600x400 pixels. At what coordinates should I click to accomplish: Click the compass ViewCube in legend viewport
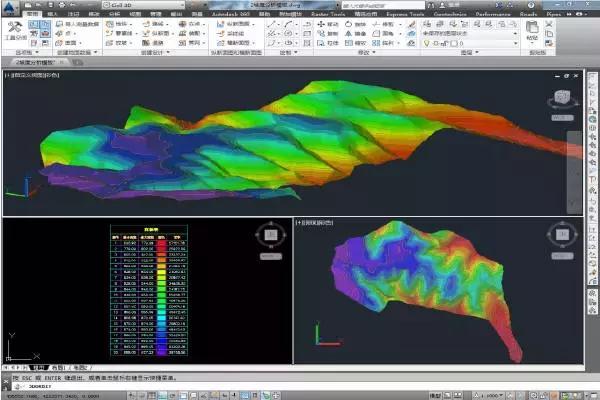[x=269, y=236]
